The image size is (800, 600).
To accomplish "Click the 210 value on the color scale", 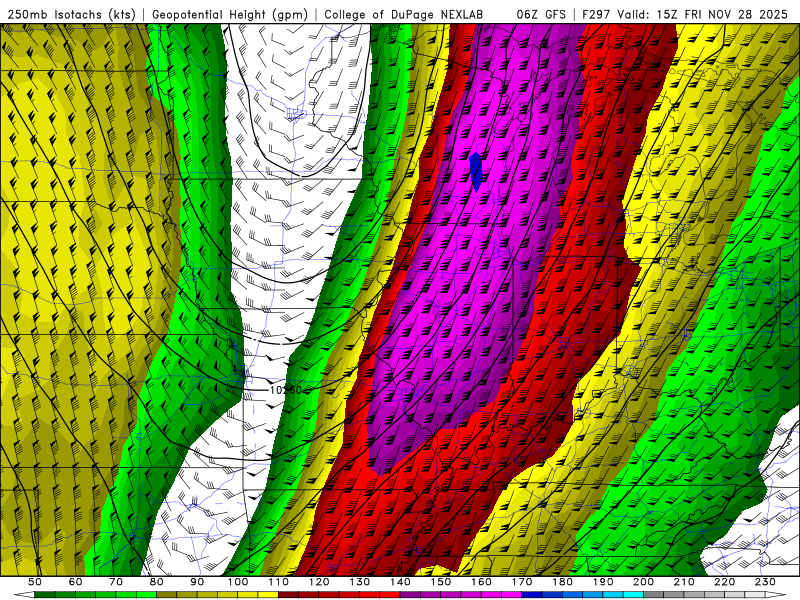I will click(x=684, y=582).
